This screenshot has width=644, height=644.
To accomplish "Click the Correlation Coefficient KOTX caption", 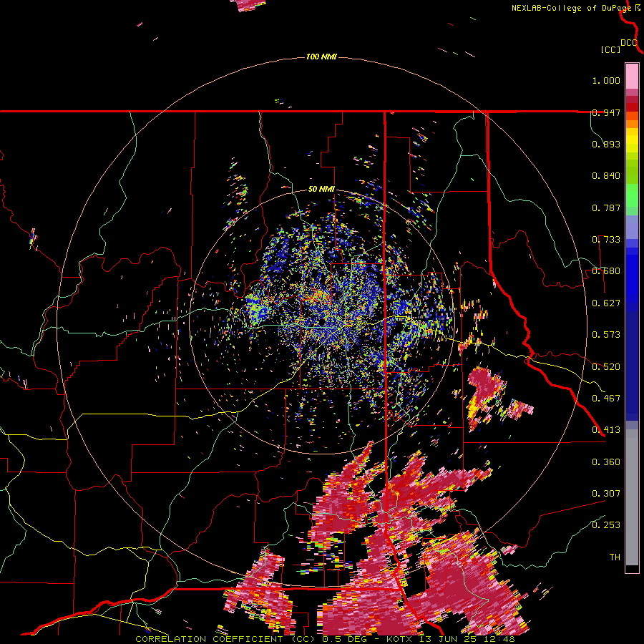I will coord(325,639).
